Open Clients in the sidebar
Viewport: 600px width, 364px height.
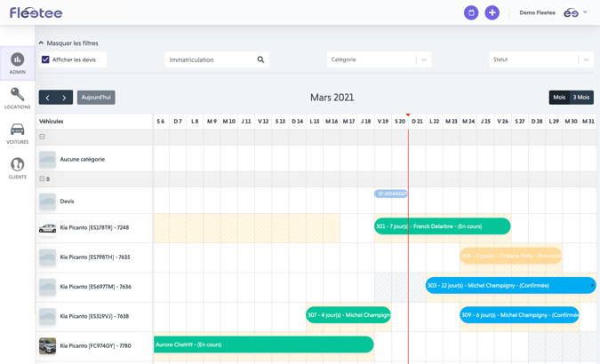pyautogui.click(x=18, y=168)
